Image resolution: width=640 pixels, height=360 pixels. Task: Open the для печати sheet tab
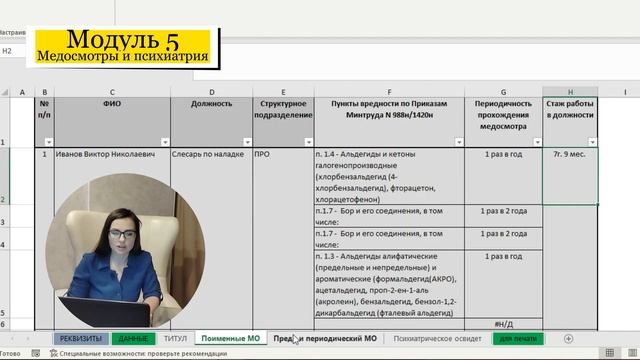point(518,338)
